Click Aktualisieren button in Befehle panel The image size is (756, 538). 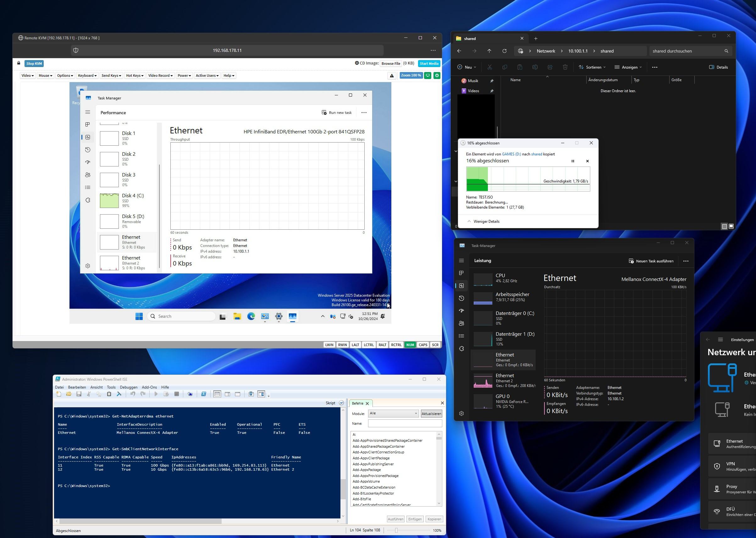tap(431, 414)
